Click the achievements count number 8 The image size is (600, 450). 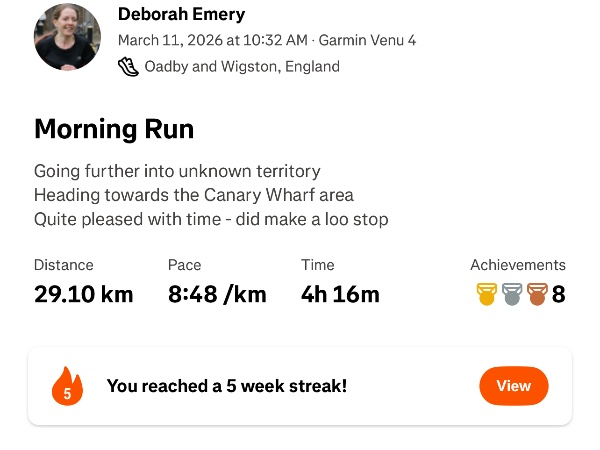pos(559,294)
